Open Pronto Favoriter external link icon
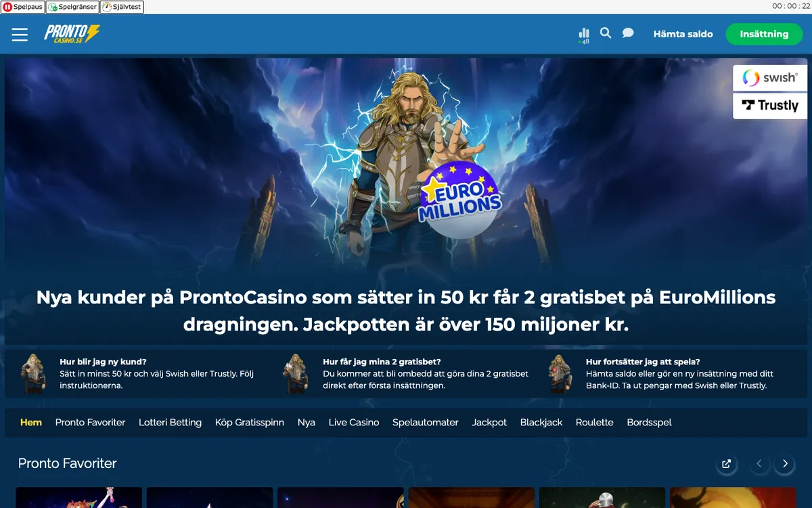This screenshot has height=508, width=812. click(x=726, y=464)
